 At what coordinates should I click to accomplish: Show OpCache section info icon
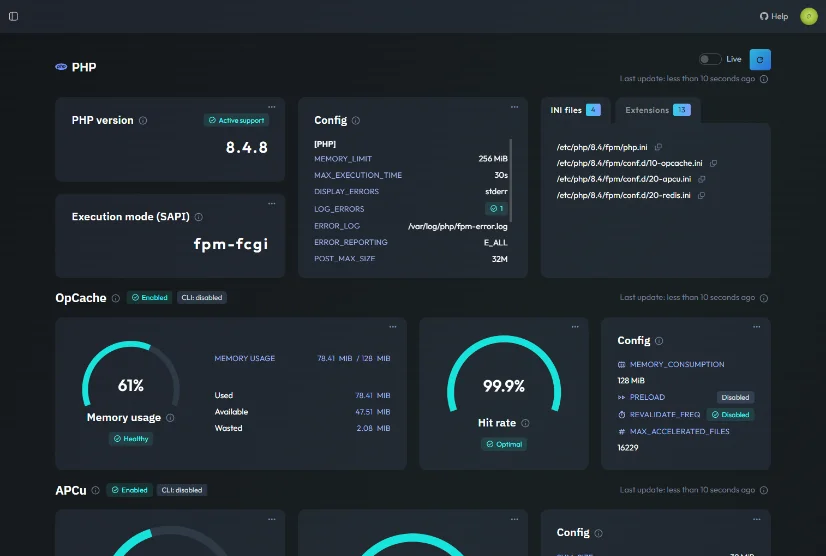[x=116, y=298]
